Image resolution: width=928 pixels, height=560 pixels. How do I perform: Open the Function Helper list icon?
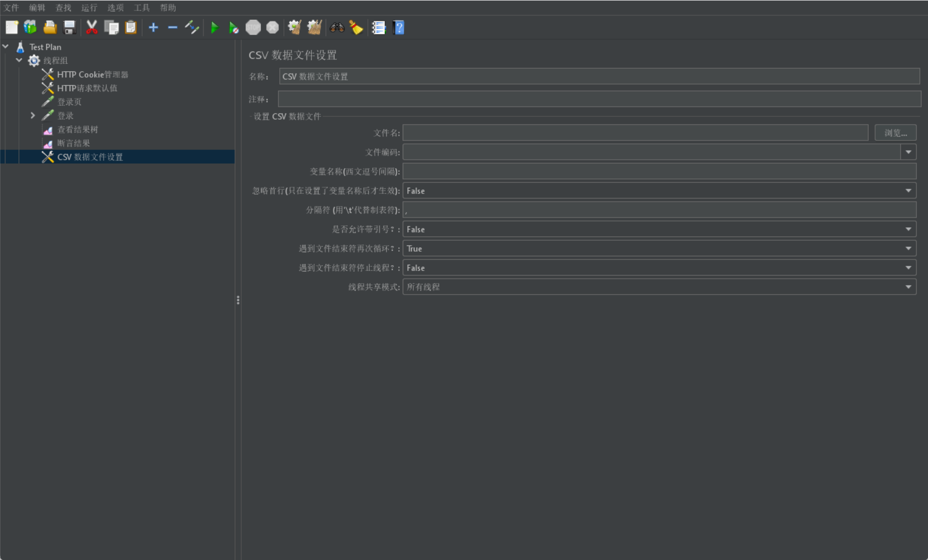(378, 28)
